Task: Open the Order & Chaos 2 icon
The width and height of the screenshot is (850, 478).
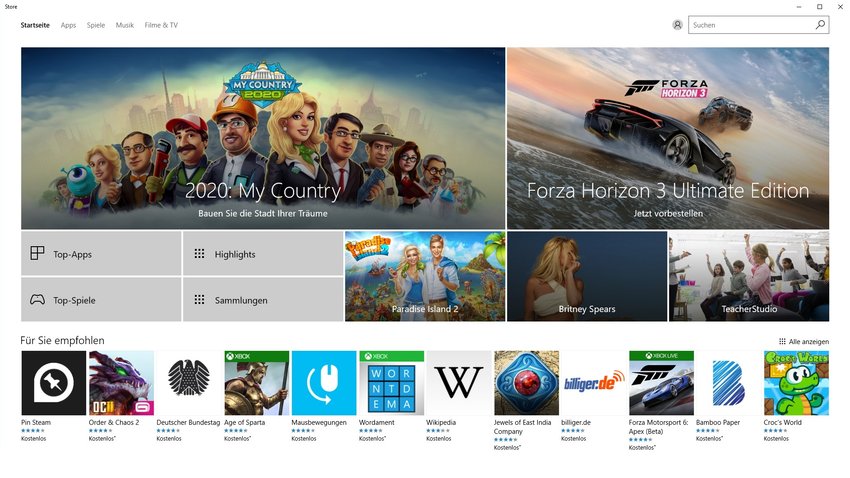Action: click(121, 383)
